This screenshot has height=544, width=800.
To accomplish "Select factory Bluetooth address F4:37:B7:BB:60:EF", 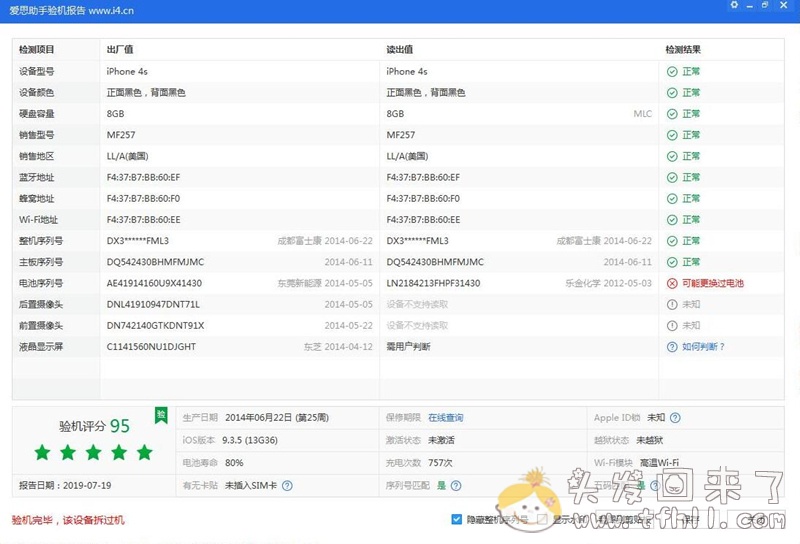I will click(143, 177).
